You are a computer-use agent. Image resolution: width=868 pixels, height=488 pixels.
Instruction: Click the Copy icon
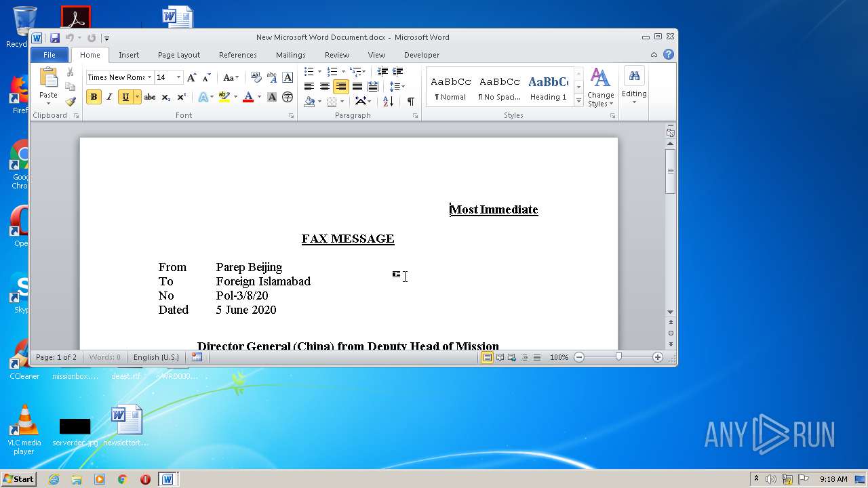(x=70, y=87)
